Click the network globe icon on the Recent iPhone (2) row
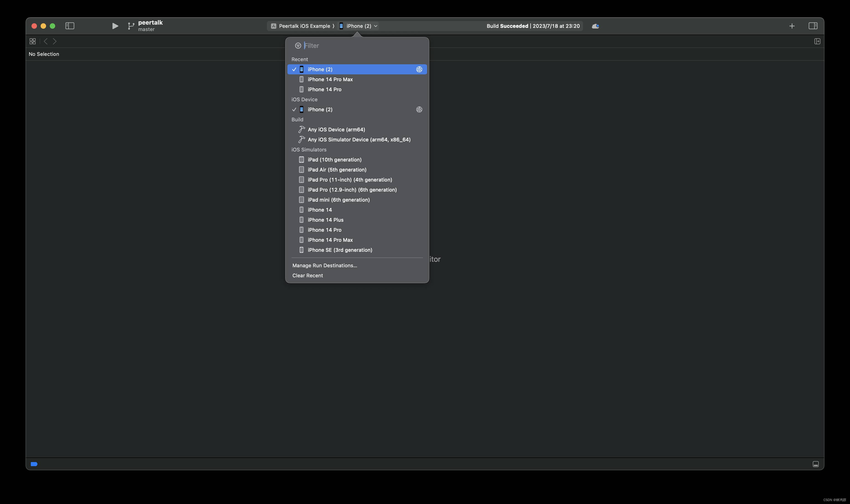 coord(419,69)
